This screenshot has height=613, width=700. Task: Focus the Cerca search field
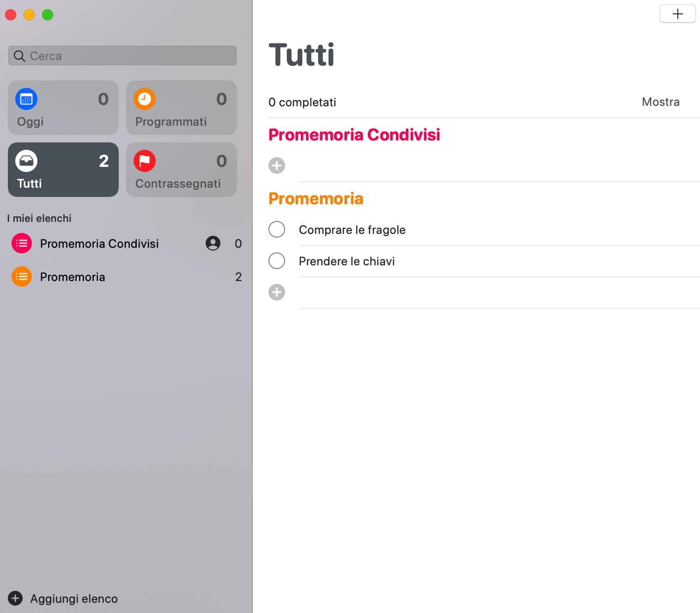tap(122, 55)
